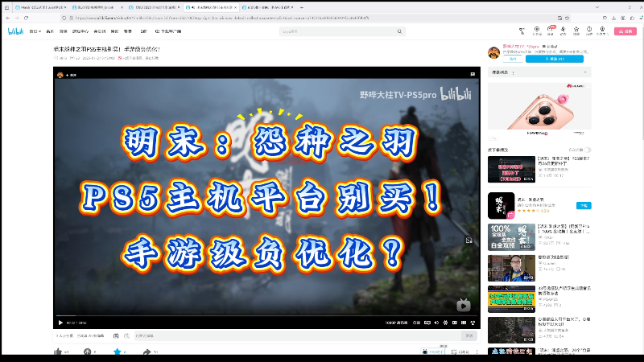Open the creative center lightbulb icon
Image resolution: width=644 pixels, height=362 pixels.
pos(602,31)
